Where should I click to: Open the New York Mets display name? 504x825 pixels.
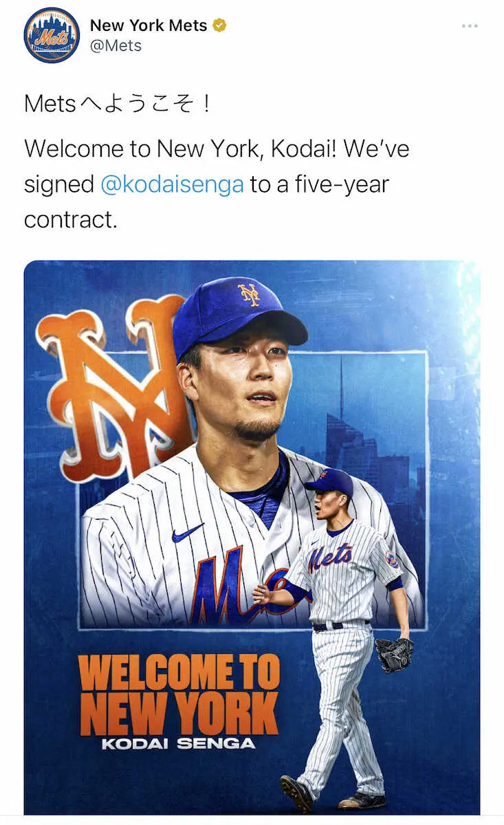click(x=148, y=26)
